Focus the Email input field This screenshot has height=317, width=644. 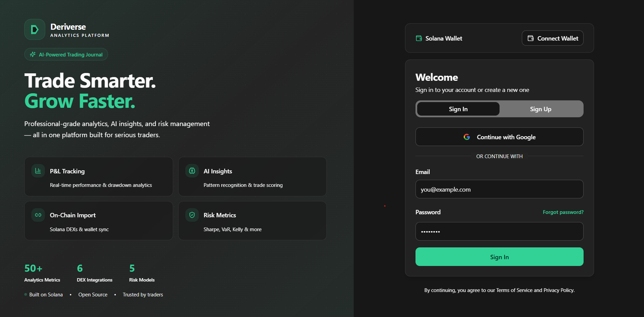point(500,189)
